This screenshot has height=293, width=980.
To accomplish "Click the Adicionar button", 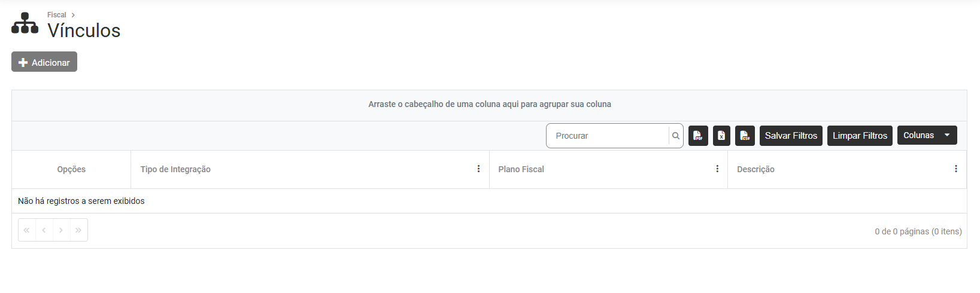I will tap(44, 62).
